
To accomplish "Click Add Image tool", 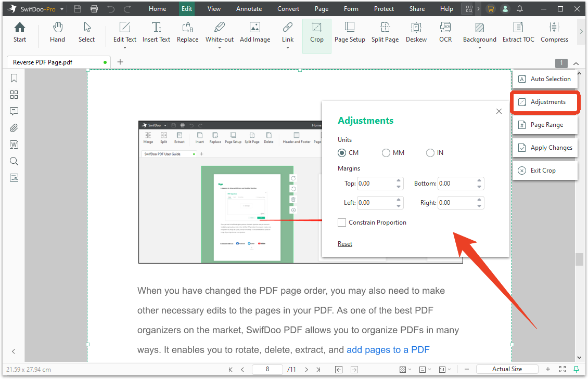I will point(255,32).
